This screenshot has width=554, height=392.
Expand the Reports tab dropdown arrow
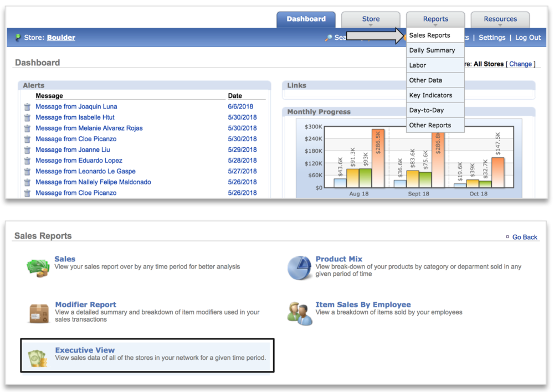(435, 25)
